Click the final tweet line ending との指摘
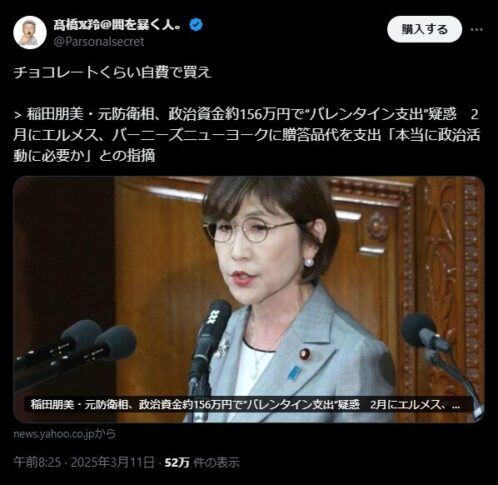Viewport: 498px width, 485px height. pos(84,156)
